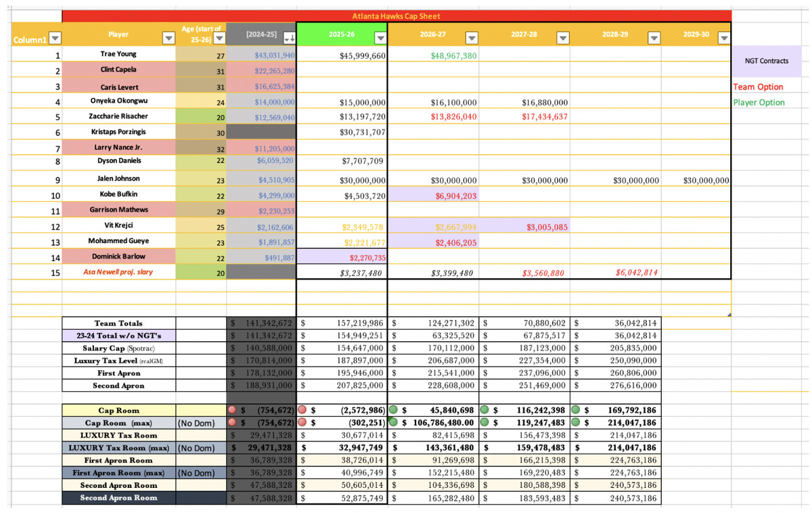Click green indicator in Cap Room 2027-28 cell
Screen dimensions: 812x513
[x=484, y=410]
